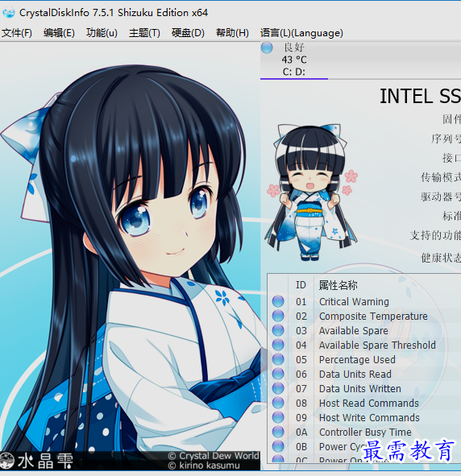Open the 编辑(E) menu

(x=59, y=33)
